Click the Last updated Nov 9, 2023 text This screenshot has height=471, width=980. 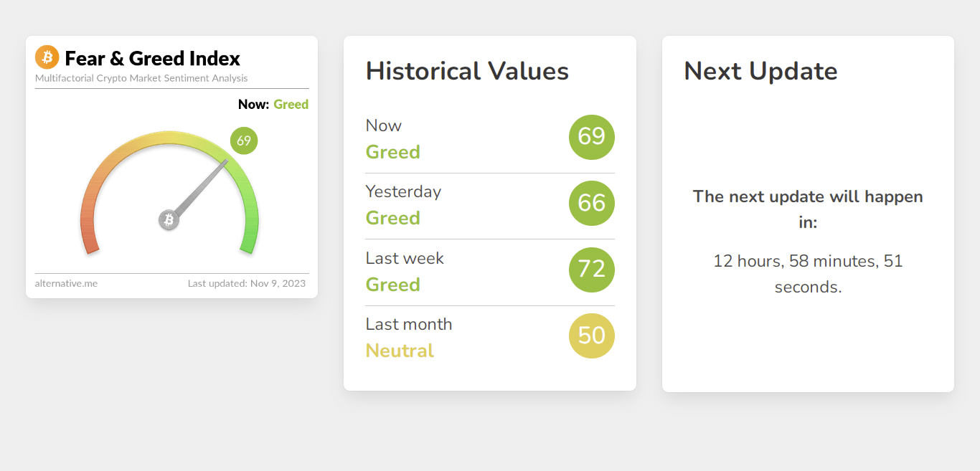coord(247,283)
